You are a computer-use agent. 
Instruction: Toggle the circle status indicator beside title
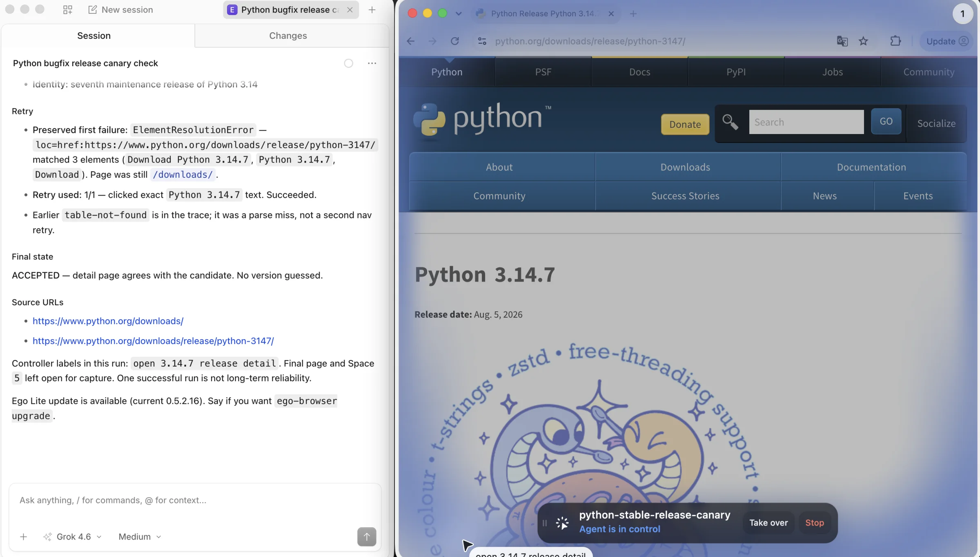click(x=348, y=63)
